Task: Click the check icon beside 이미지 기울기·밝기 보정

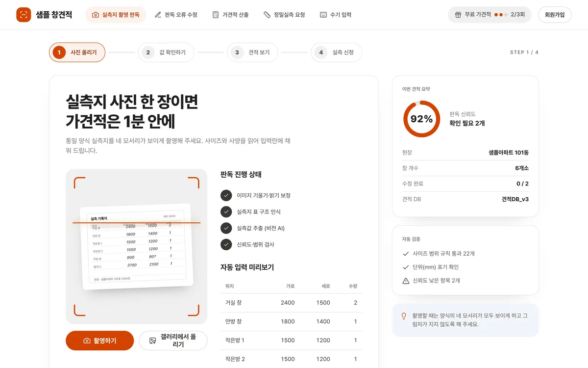Action: point(226,195)
